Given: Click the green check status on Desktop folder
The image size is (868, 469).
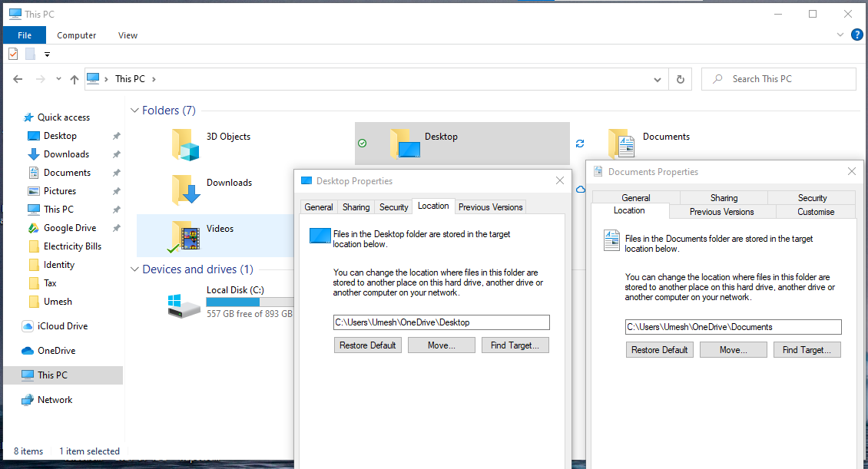Looking at the screenshot, I should pos(362,144).
